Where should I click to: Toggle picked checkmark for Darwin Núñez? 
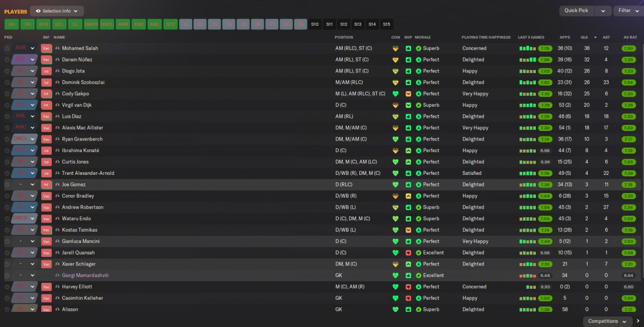click(7, 59)
